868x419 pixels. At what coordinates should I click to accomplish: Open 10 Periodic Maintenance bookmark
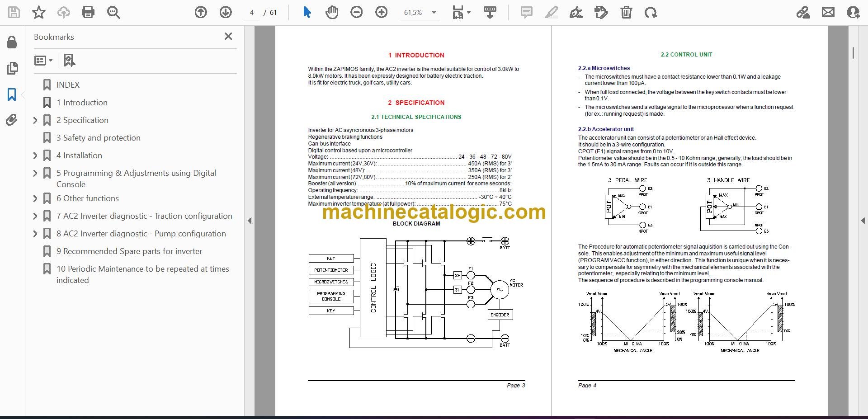tap(142, 274)
